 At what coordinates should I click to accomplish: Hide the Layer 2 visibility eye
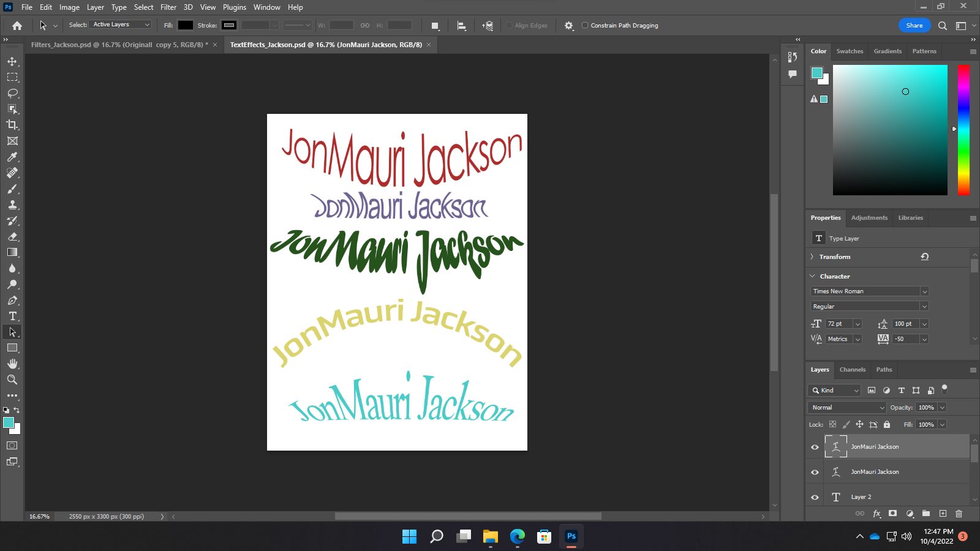point(815,497)
